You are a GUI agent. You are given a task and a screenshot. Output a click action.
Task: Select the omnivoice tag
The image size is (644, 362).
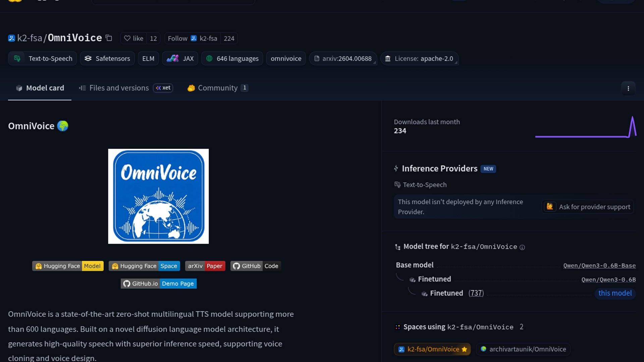[x=286, y=58]
